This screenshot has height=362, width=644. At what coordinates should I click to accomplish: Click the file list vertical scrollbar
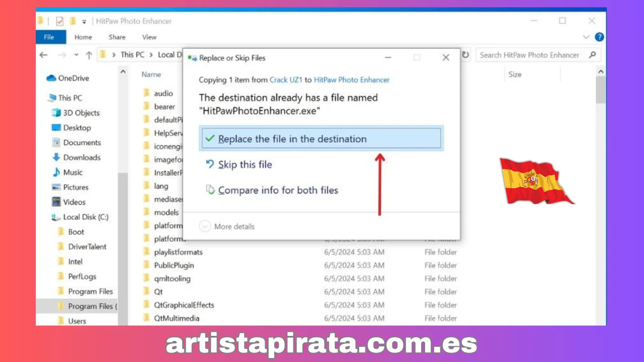coord(600,201)
